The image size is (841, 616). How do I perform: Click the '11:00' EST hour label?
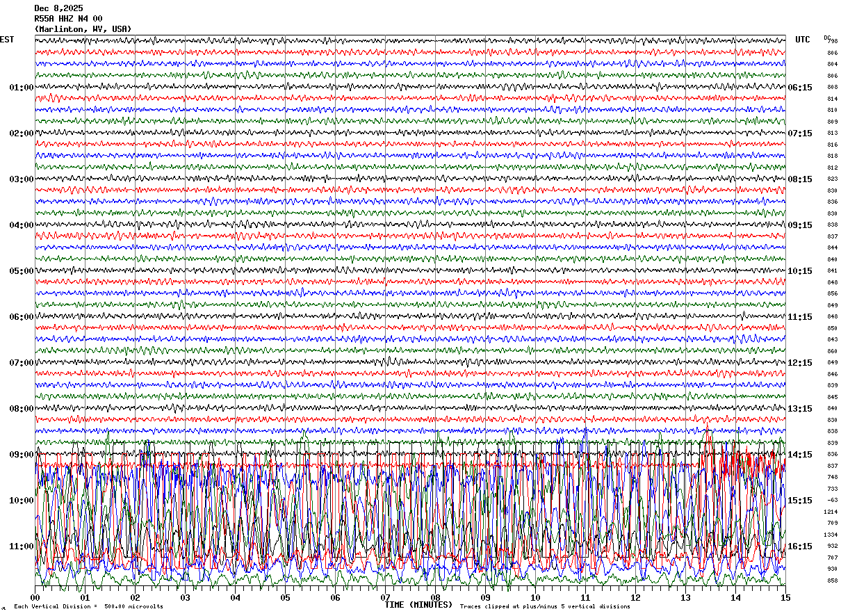[x=22, y=546]
